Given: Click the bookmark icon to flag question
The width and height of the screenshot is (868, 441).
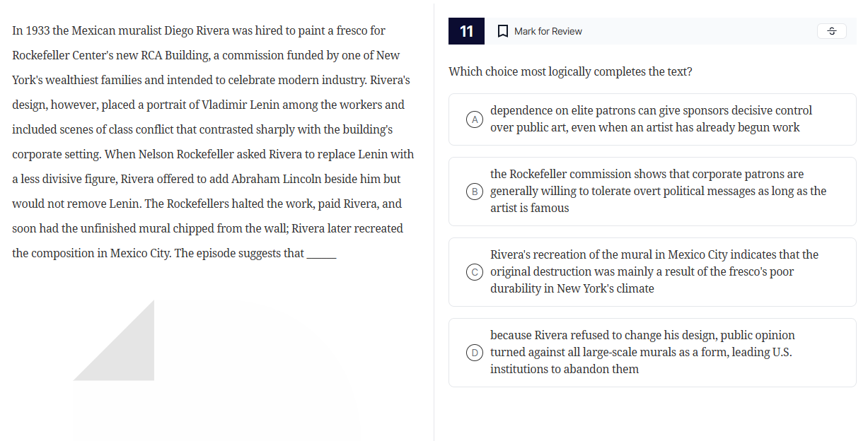Looking at the screenshot, I should 503,31.
